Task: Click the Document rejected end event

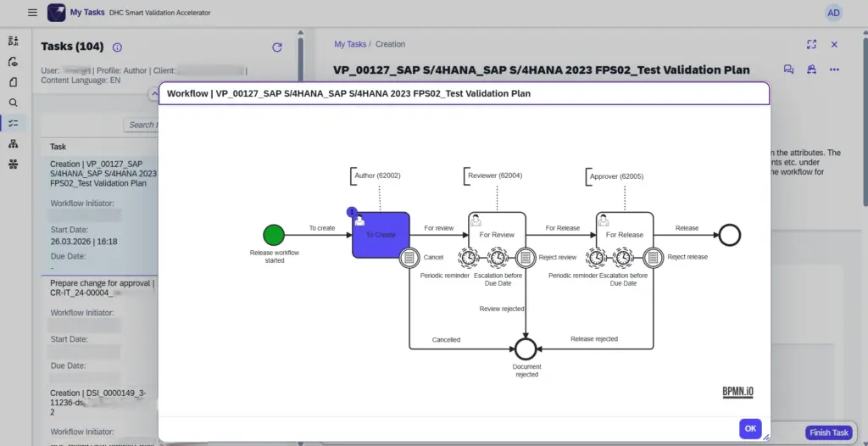Action: tap(526, 349)
